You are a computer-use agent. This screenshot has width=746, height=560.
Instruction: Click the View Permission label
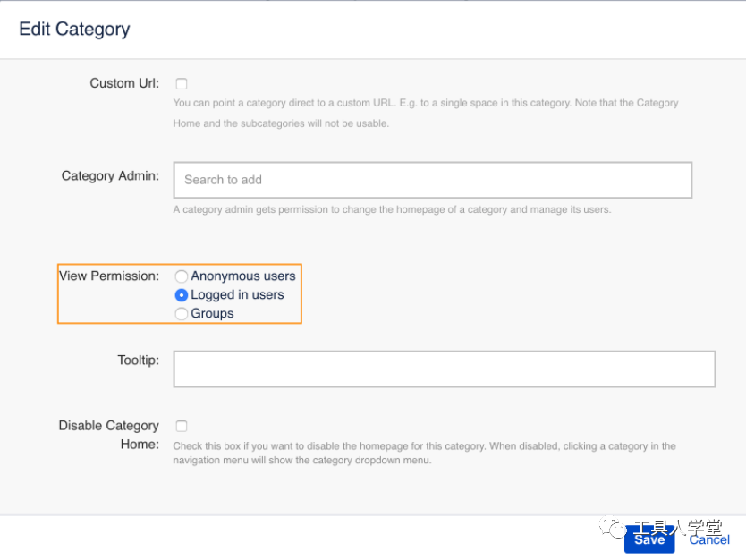(109, 276)
